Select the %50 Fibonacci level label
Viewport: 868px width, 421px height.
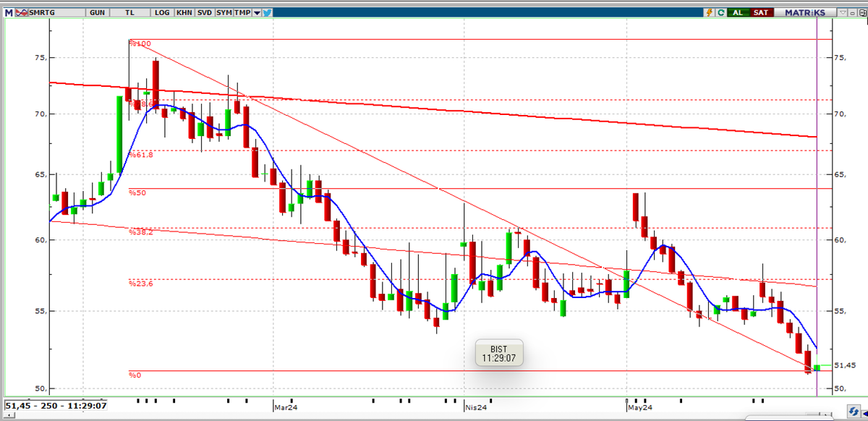(x=137, y=192)
